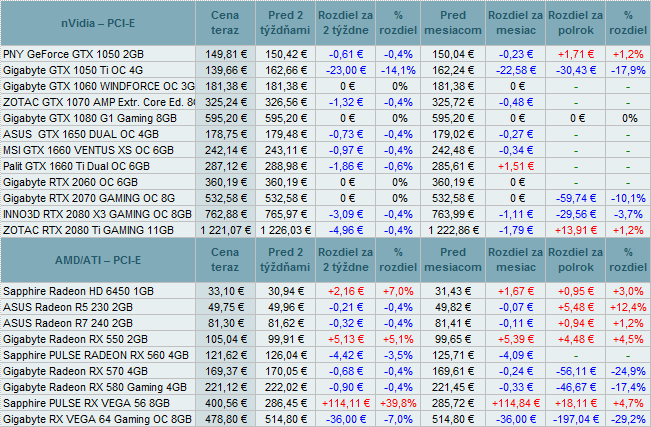Click current price 1 221,07 € cell
Screen dimensions: 651x427
coord(226,231)
